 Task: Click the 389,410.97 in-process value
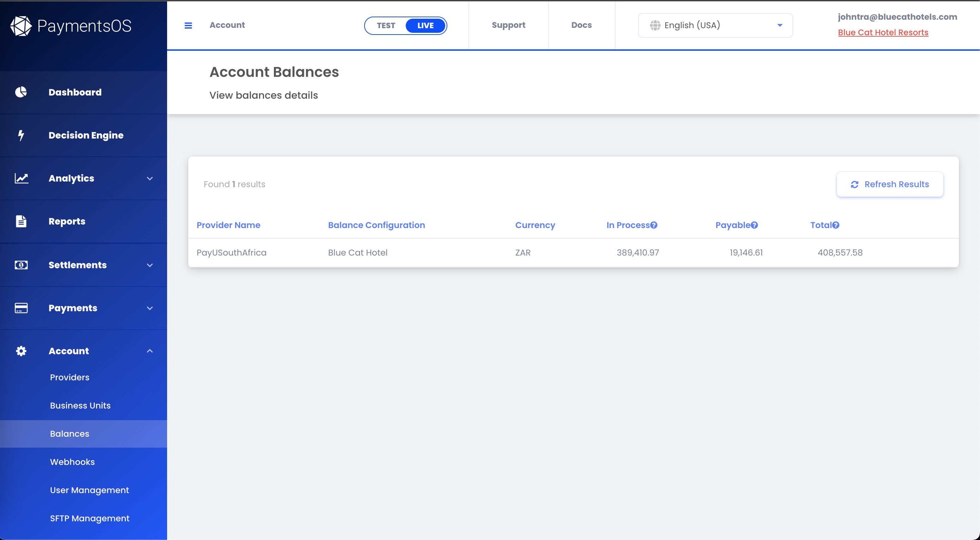[x=638, y=252]
